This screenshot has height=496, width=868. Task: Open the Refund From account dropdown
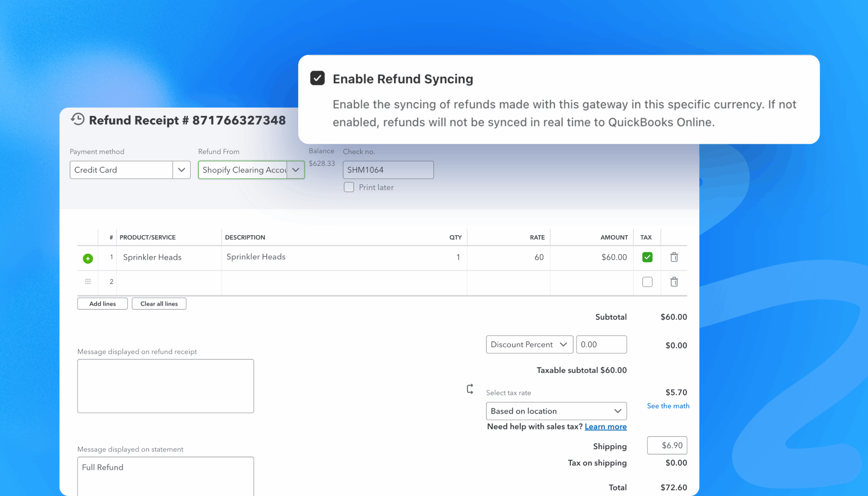(295, 170)
